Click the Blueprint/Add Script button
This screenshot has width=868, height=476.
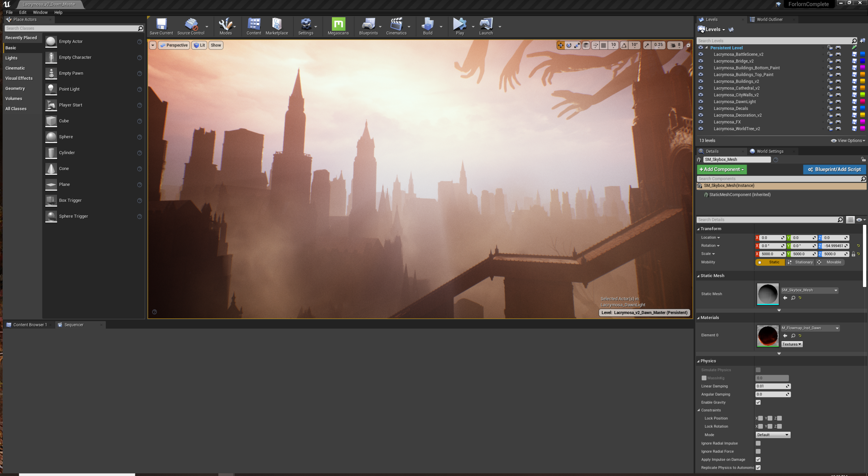[834, 169]
